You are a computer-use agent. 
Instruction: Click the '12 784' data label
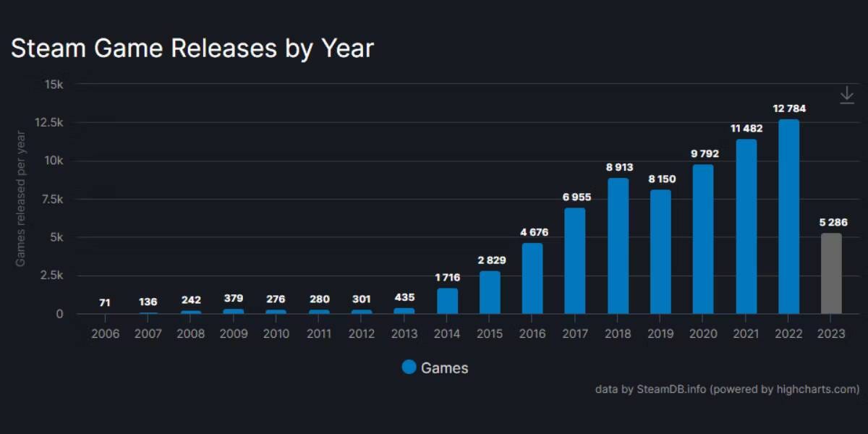[x=789, y=109]
